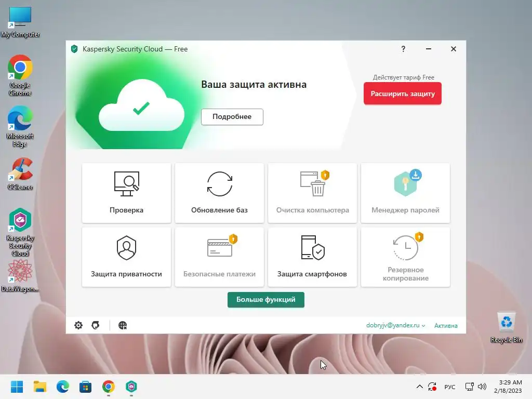Open network tray icon
The height and width of the screenshot is (399, 532).
[470, 387]
